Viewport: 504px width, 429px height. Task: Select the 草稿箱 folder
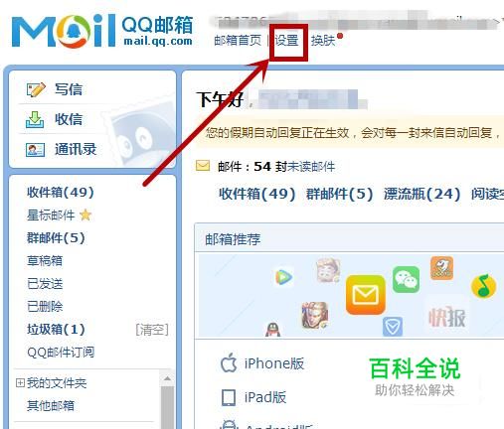click(x=45, y=261)
